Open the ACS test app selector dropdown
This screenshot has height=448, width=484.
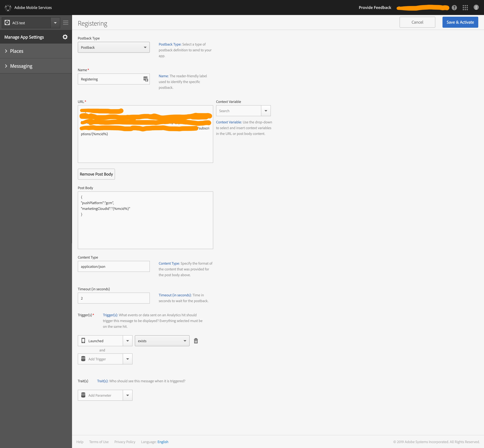pyautogui.click(x=55, y=23)
